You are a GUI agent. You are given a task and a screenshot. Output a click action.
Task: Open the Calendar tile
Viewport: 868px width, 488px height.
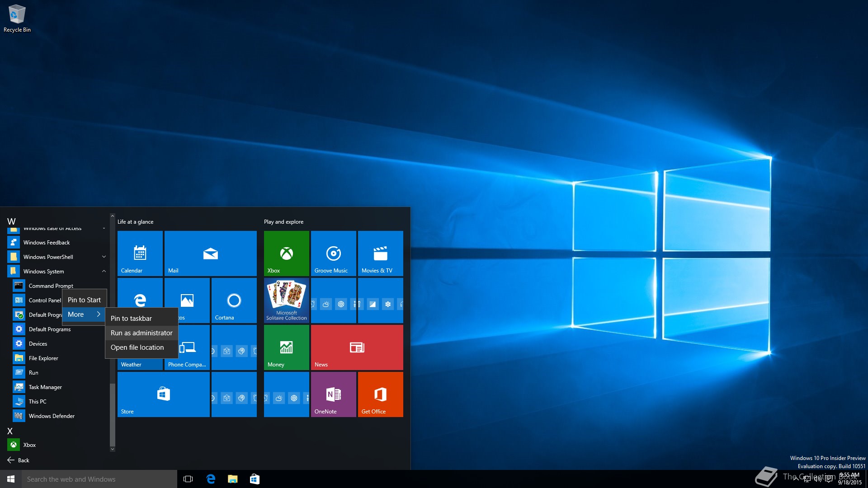click(140, 253)
